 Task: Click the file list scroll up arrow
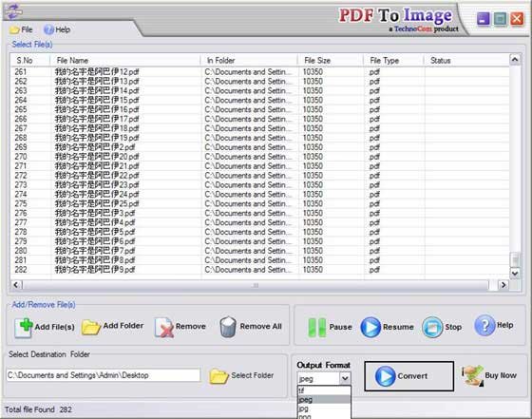click(515, 60)
